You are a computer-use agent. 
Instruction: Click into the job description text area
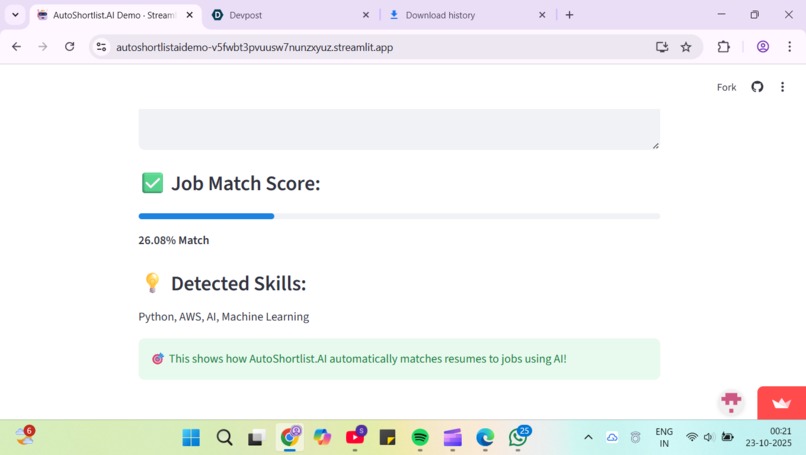[399, 129]
